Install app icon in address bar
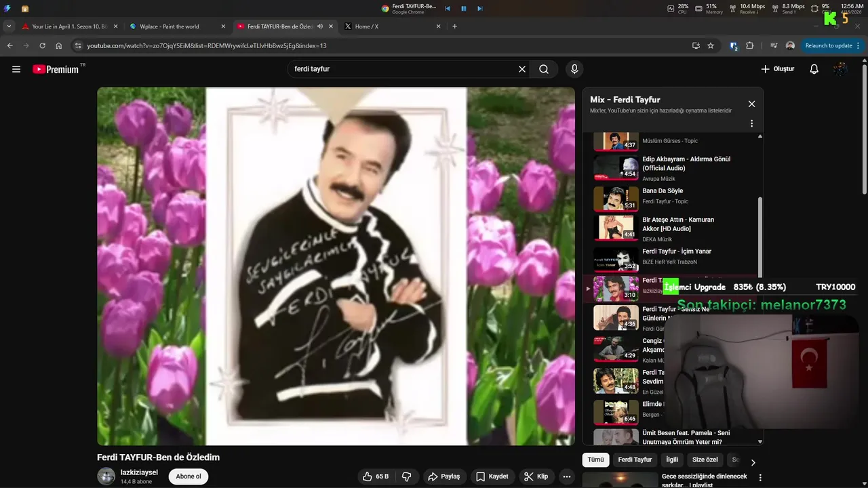Viewport: 868px width, 488px height. 696,45
